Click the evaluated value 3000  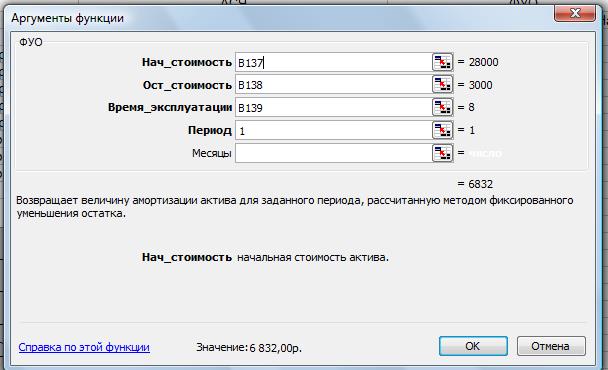tap(480, 85)
